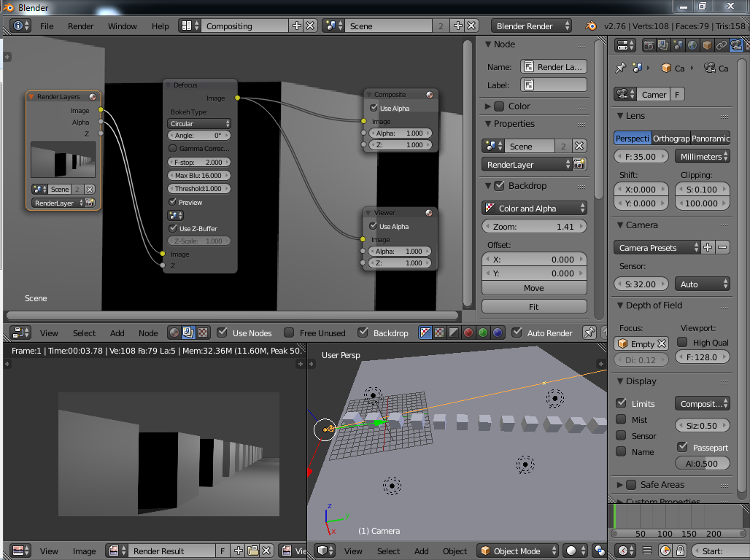
Task: Open Object properties tab (orange cube icon)
Action: point(707,45)
